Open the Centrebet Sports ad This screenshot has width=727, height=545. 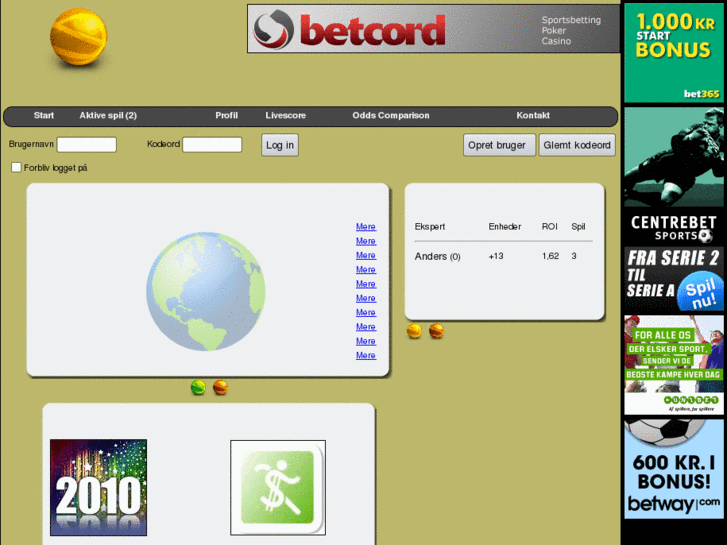tap(674, 209)
